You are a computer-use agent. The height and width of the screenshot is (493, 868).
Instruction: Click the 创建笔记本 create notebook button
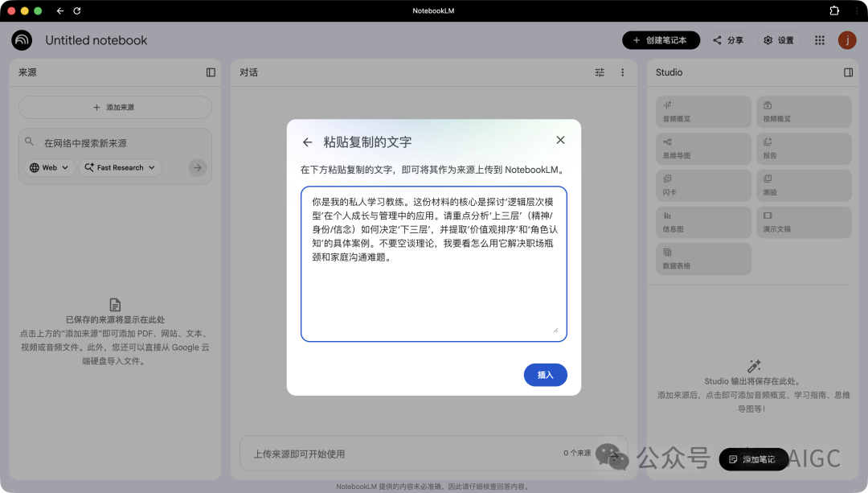tap(661, 39)
